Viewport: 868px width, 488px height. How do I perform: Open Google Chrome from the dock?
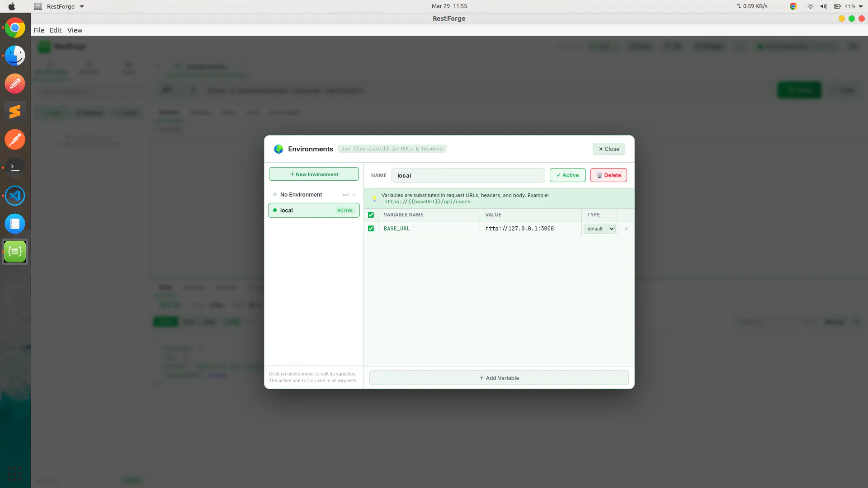[x=15, y=28]
